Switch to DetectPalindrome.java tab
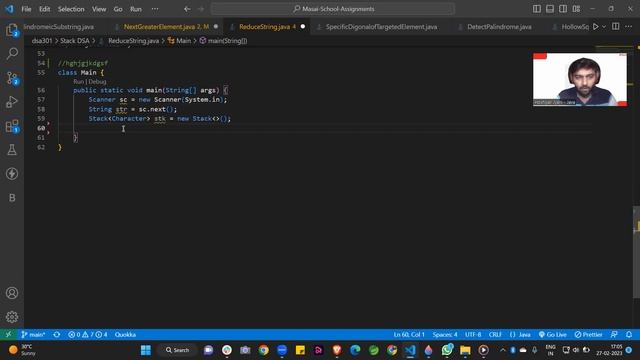Screen dimensions: 640x360 coord(499,27)
